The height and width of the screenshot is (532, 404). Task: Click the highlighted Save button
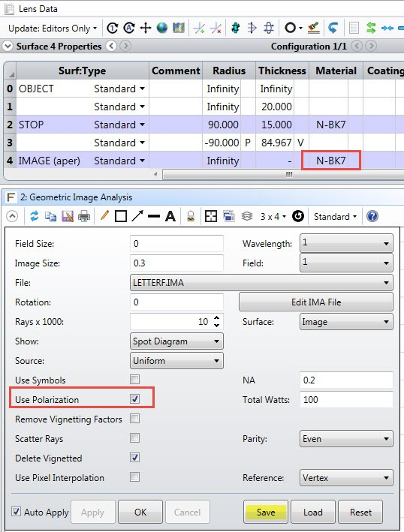266,512
